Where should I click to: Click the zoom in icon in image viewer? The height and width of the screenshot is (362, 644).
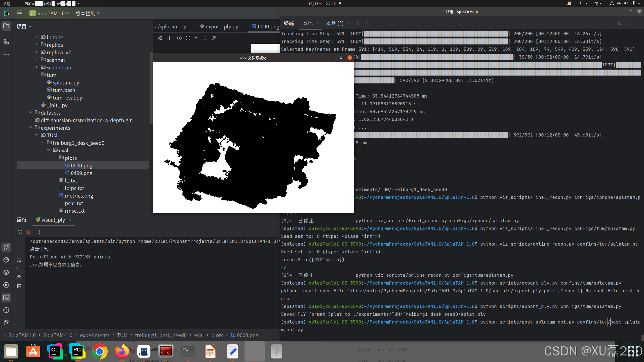click(x=179, y=38)
